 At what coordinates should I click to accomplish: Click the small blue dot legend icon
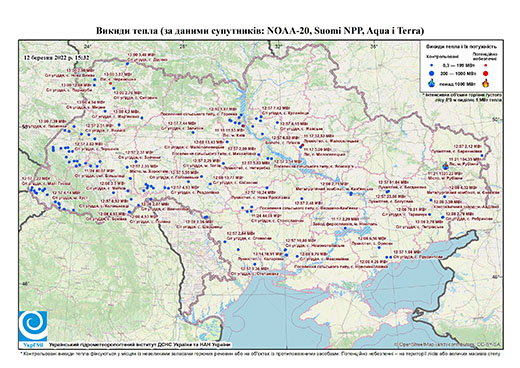432,66
